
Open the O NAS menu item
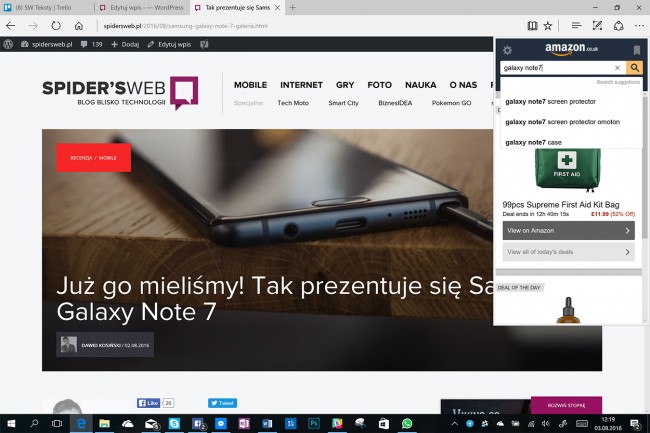[x=463, y=85]
